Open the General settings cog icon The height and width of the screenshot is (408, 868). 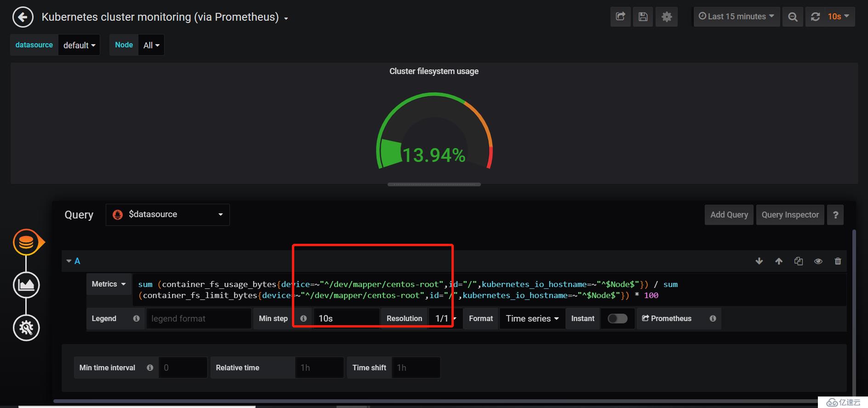[26, 328]
